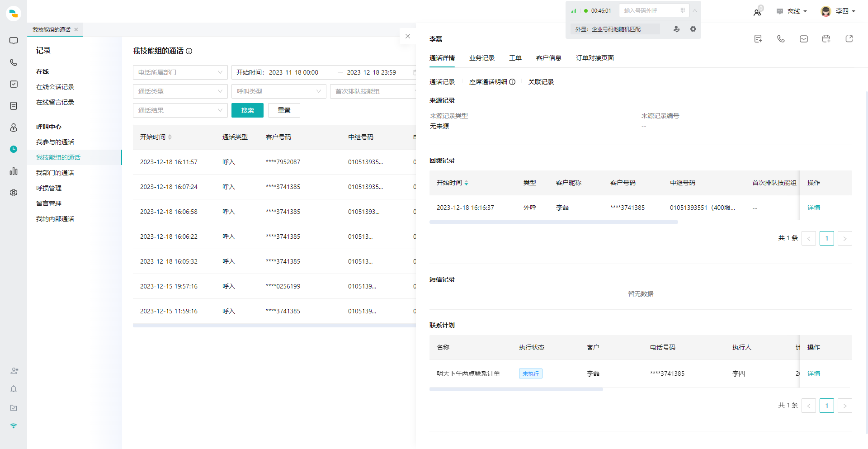Click the user status icon near sidebar bottom

tap(14, 371)
